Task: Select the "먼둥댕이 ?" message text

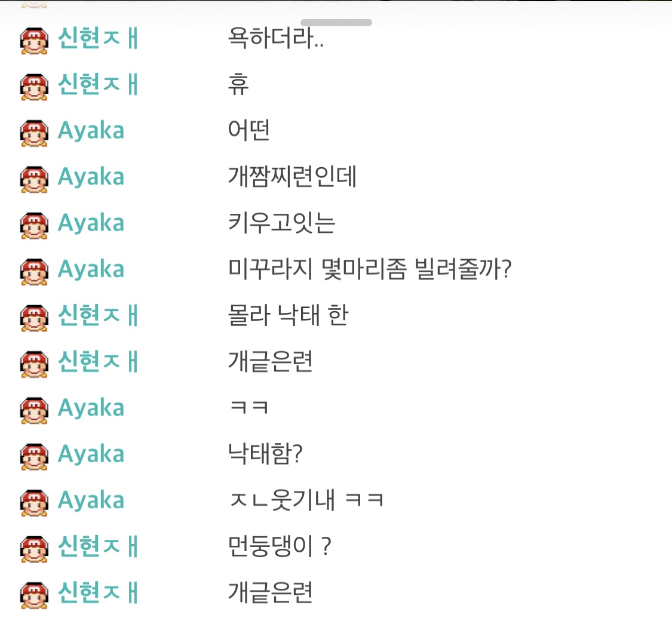Action: click(280, 547)
